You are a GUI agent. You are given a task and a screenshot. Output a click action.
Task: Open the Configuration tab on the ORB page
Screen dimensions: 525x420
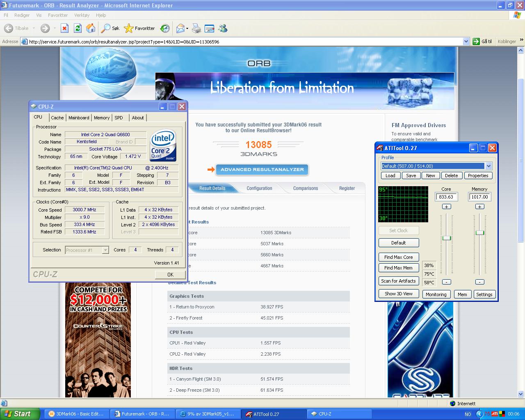(259, 188)
